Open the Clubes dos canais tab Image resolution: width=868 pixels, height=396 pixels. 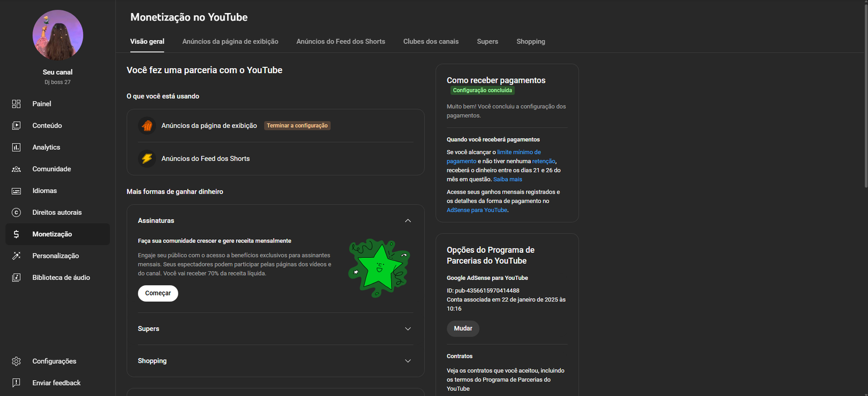pos(431,42)
